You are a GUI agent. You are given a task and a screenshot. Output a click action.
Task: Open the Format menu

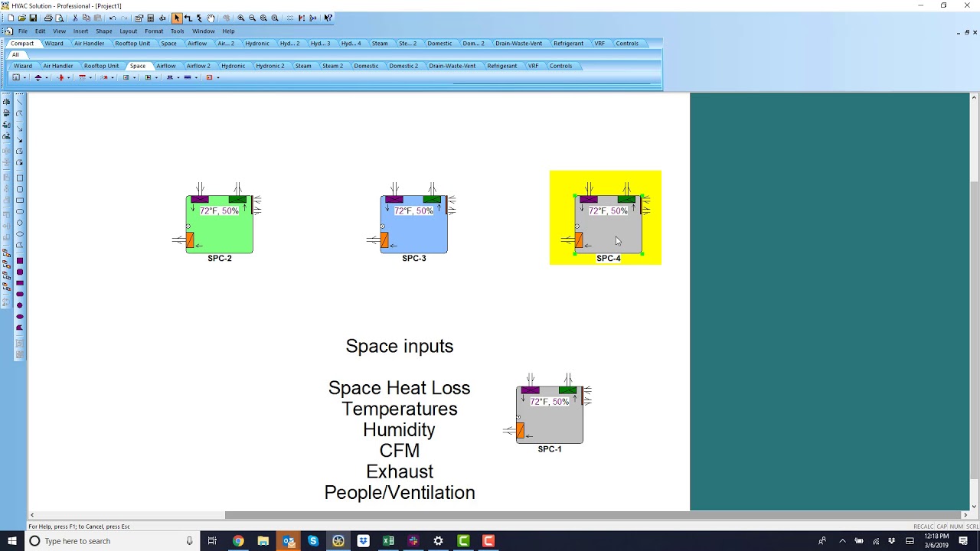pyautogui.click(x=154, y=31)
